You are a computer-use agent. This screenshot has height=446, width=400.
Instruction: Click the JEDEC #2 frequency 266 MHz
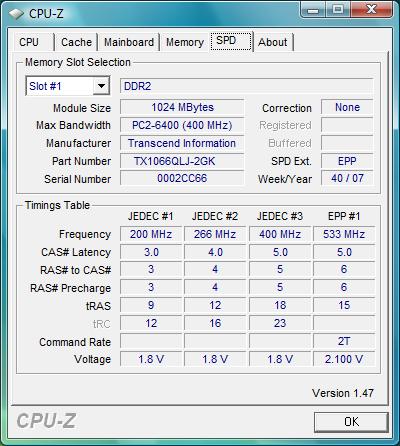(215, 234)
